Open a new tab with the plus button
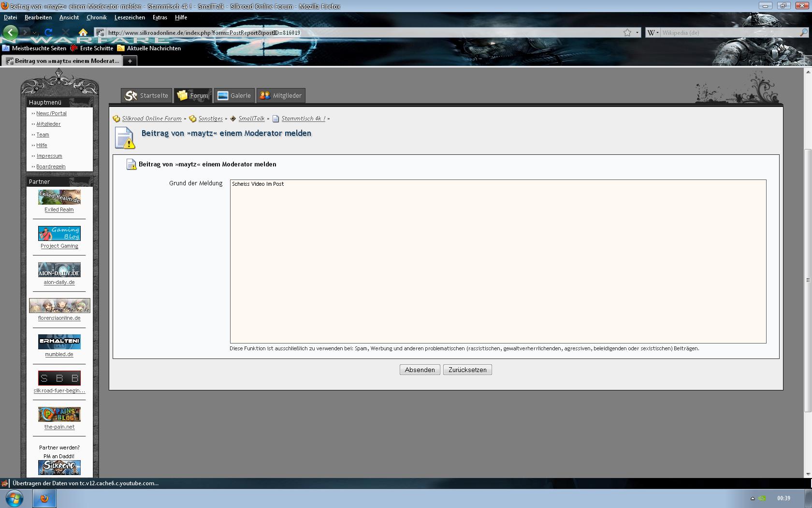This screenshot has width=812, height=508. (x=130, y=61)
